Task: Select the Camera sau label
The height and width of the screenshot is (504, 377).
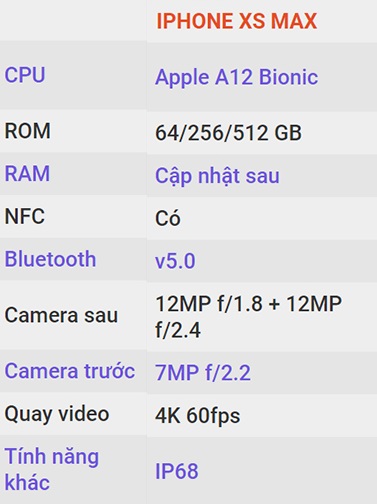Action: [61, 315]
